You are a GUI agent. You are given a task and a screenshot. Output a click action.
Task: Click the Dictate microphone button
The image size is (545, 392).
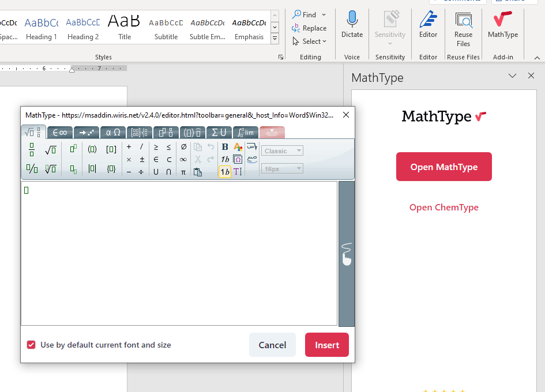tap(352, 24)
